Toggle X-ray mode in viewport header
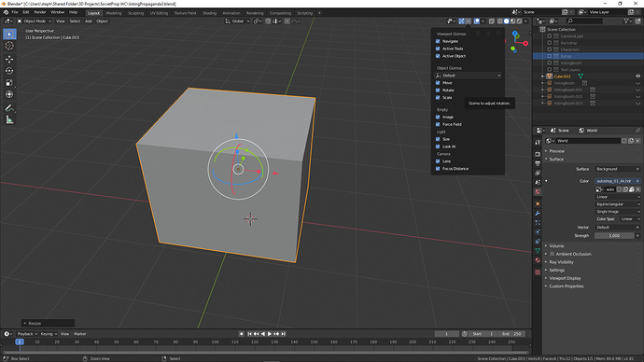Screen dimensions: 644x362 (x=491, y=21)
